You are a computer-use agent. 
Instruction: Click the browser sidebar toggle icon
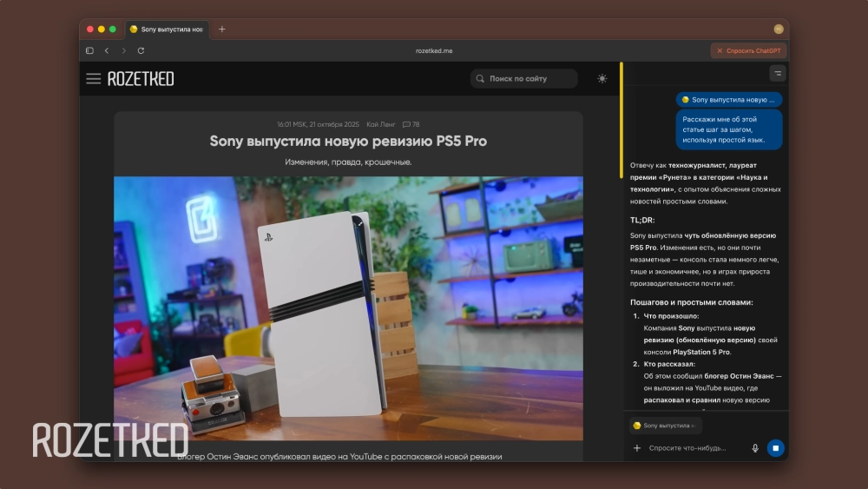(x=89, y=51)
